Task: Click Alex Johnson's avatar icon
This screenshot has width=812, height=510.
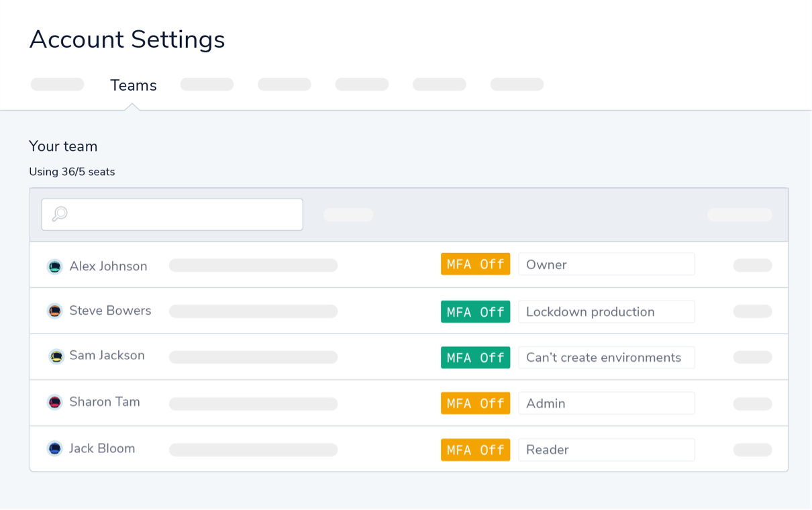Action: [54, 266]
